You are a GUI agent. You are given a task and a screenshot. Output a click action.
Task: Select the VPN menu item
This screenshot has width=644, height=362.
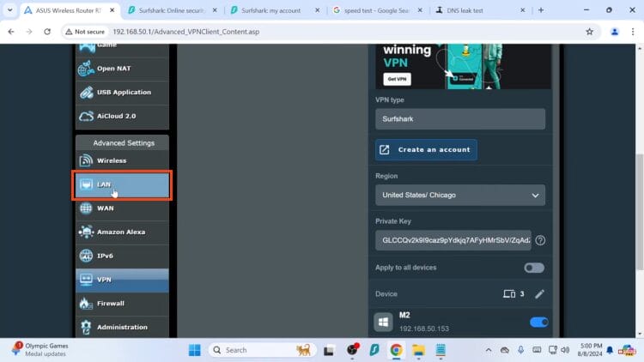(122, 280)
